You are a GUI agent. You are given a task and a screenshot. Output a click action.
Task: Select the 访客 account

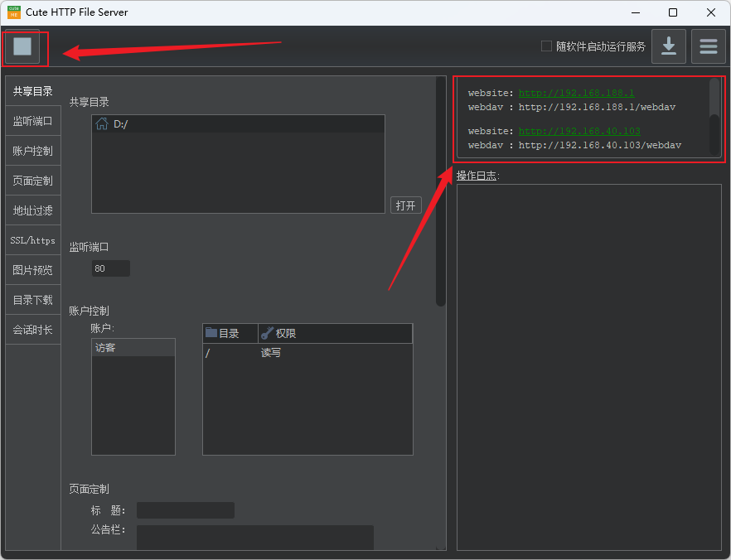[x=133, y=348]
